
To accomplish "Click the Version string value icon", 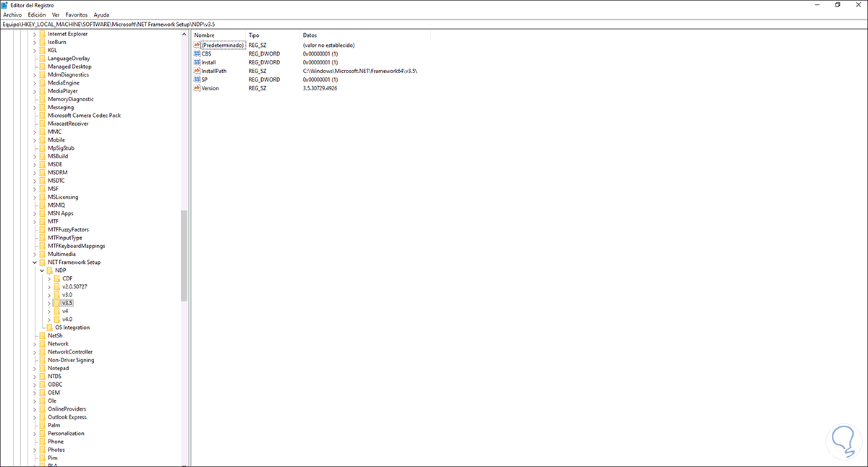I will 197,88.
